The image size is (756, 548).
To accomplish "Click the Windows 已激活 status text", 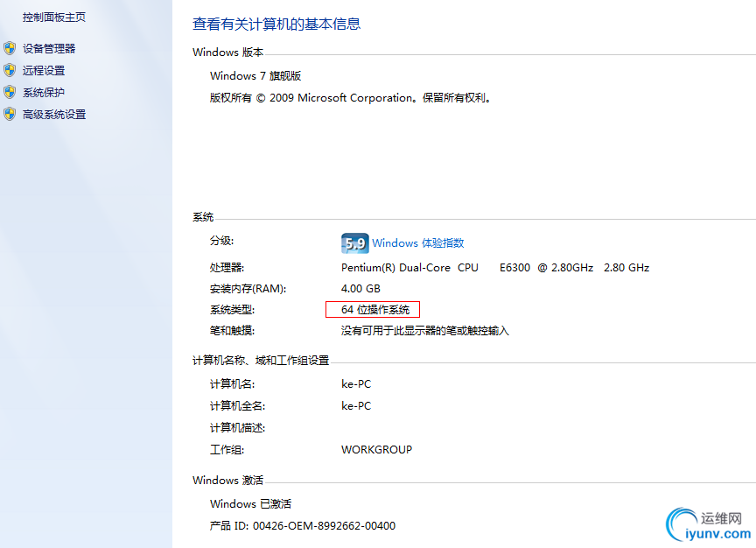I will pyautogui.click(x=251, y=504).
